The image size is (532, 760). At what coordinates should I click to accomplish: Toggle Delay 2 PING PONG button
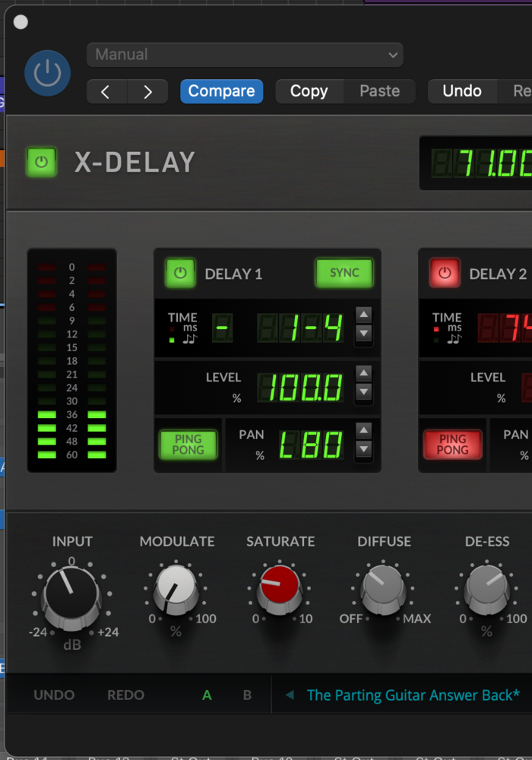(x=452, y=445)
